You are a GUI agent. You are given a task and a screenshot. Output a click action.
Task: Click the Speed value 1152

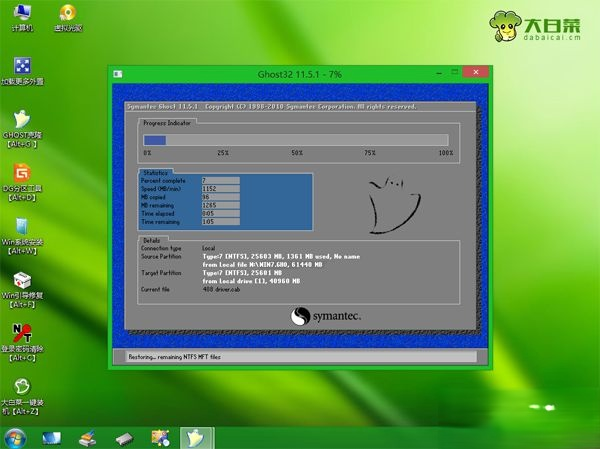point(221,189)
